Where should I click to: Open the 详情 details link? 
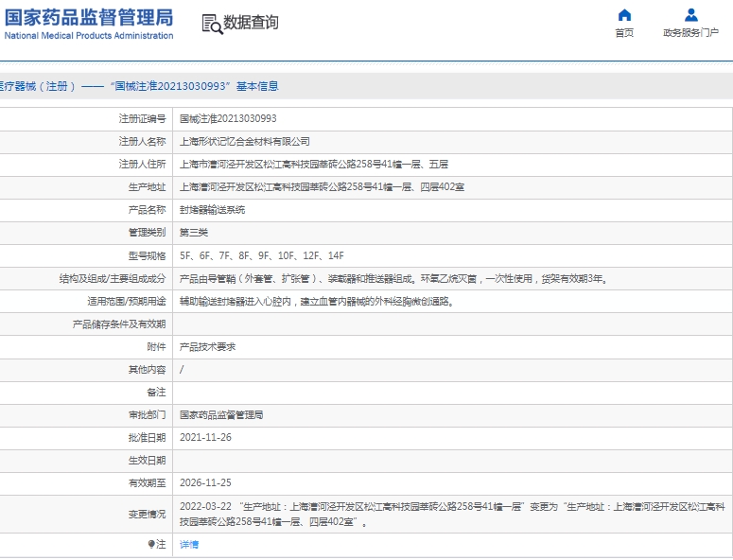pos(189,544)
